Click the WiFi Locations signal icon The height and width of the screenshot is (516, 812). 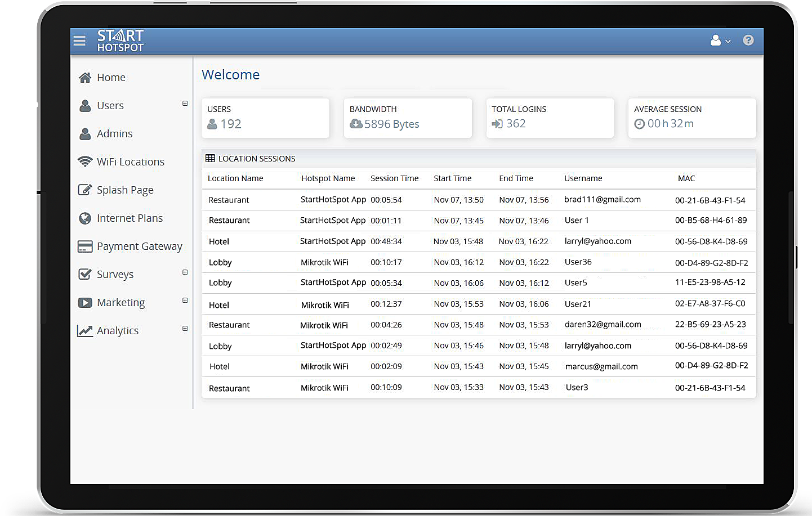pos(85,161)
